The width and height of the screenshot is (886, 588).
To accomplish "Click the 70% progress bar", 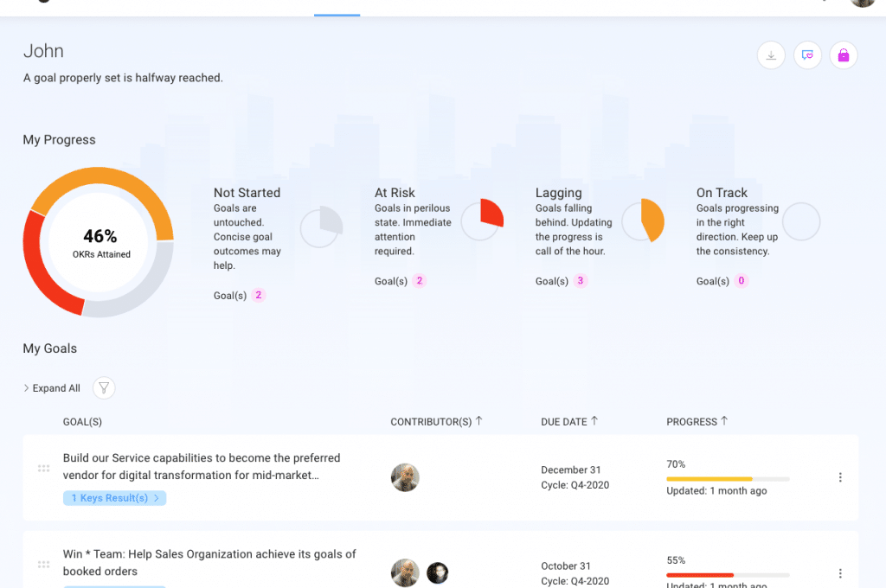I will 727,478.
